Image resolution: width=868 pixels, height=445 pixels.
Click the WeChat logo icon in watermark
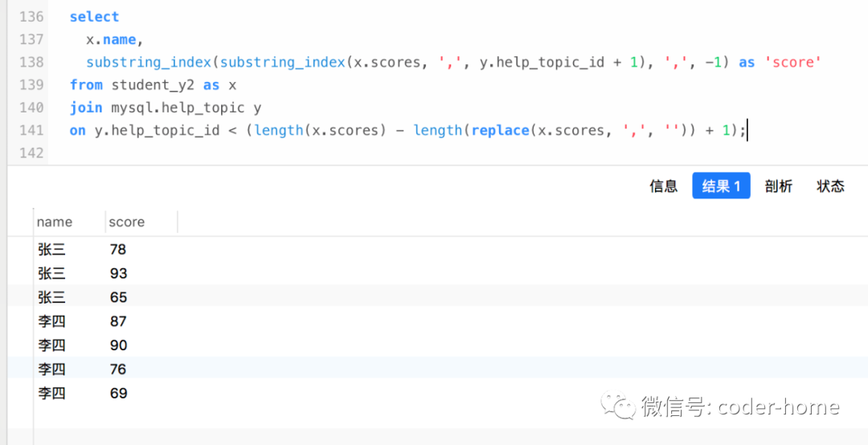pyautogui.click(x=620, y=406)
